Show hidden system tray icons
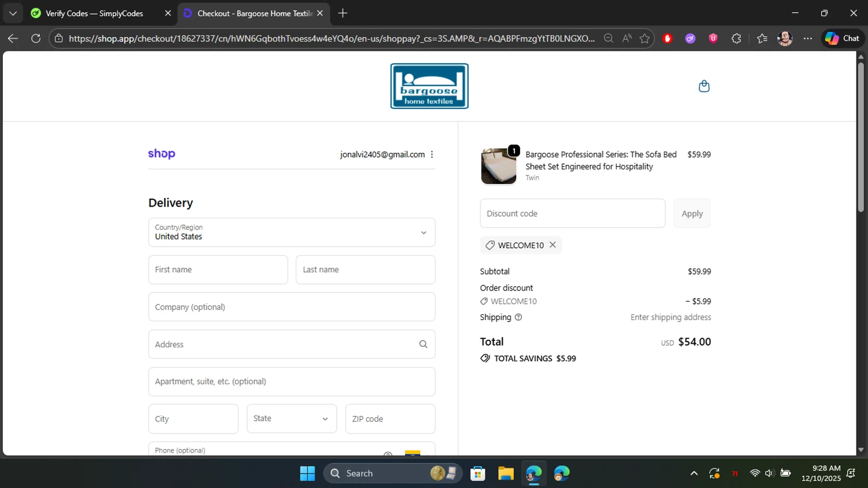This screenshot has height=488, width=868. 694,474
